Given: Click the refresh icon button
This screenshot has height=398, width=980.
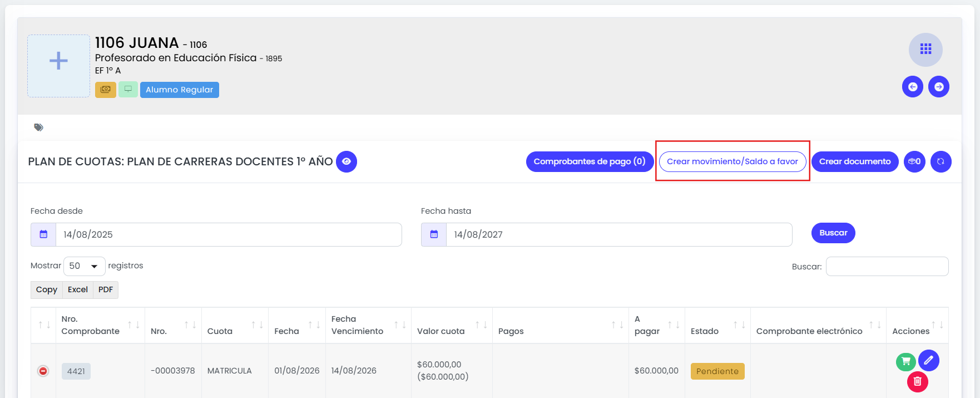Looking at the screenshot, I should pos(941,161).
